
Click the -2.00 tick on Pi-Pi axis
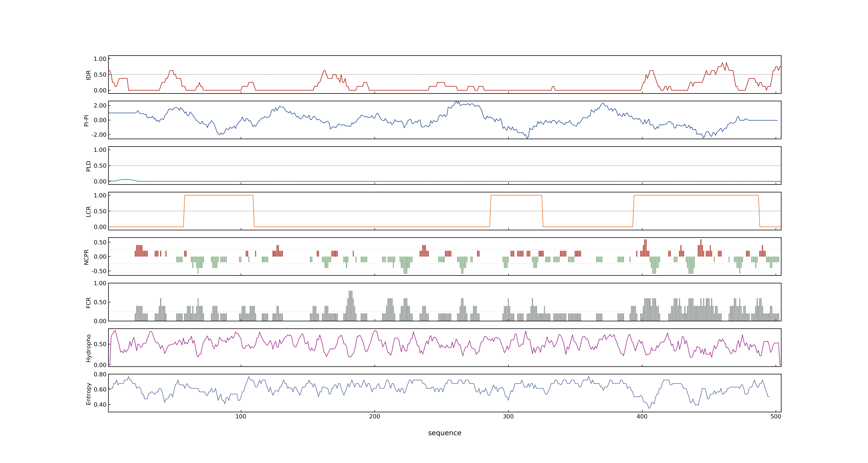(99, 135)
